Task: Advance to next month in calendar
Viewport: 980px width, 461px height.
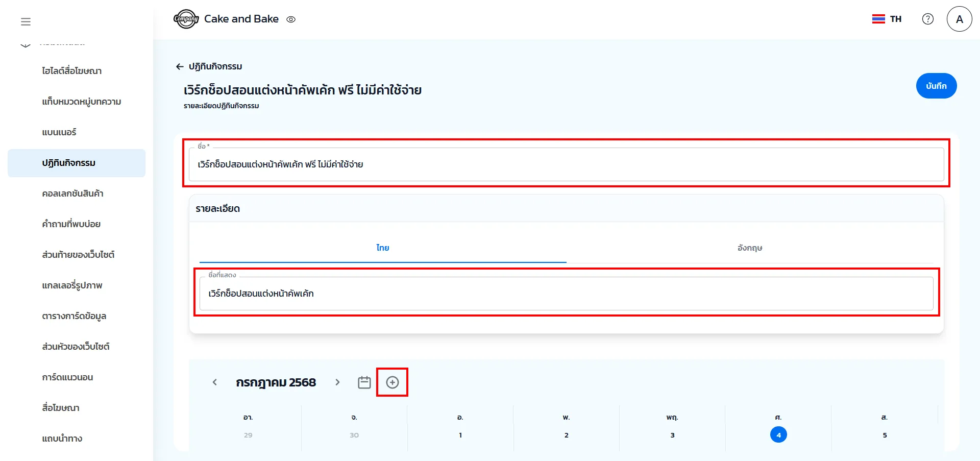Action: [x=337, y=382]
